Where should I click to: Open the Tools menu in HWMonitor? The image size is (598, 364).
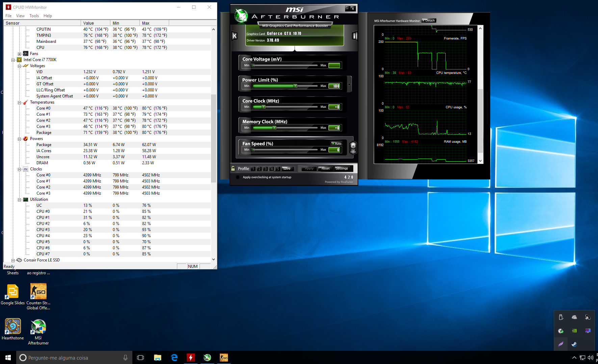tap(34, 16)
